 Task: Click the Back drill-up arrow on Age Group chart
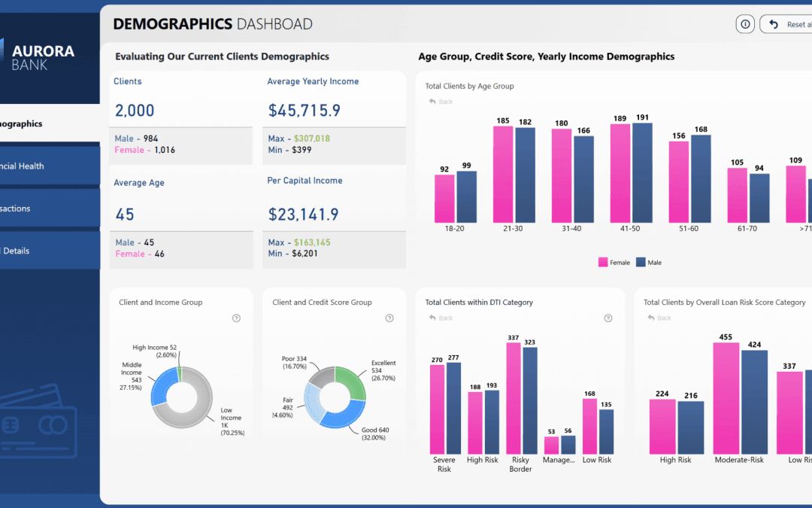432,102
